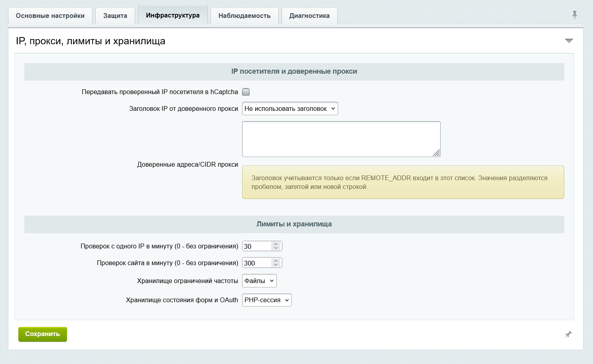This screenshot has height=364, width=593.
Task: Open the rate limit storage dropdown
Action: (259, 281)
